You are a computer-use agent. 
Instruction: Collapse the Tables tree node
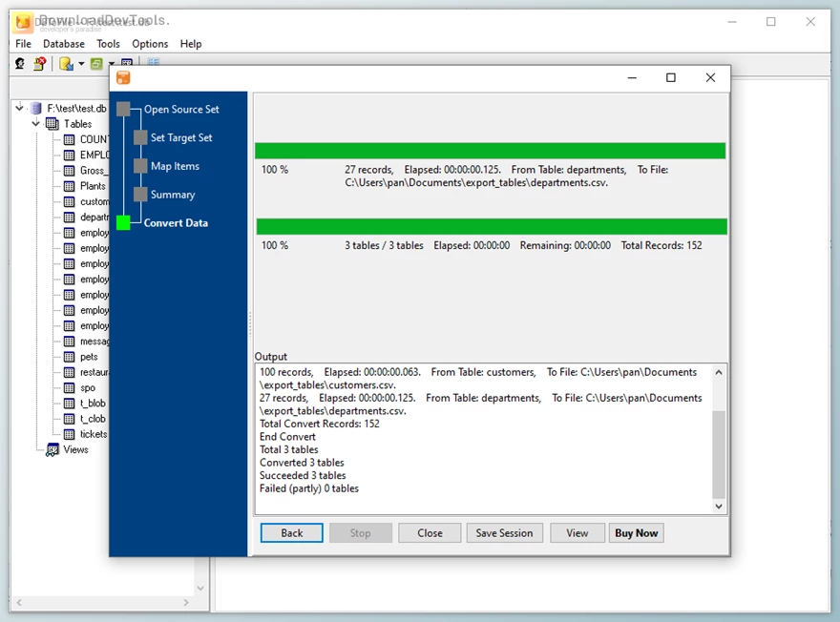pyautogui.click(x=35, y=123)
